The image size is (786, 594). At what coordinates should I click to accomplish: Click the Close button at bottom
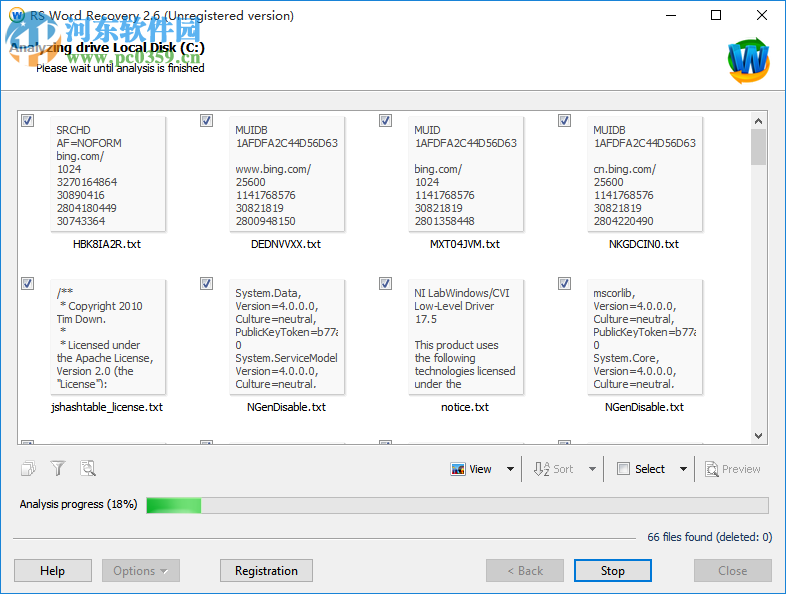tap(732, 570)
